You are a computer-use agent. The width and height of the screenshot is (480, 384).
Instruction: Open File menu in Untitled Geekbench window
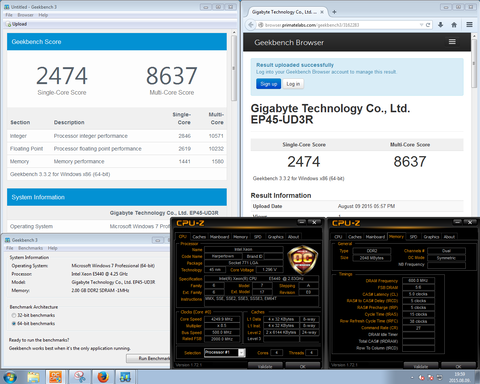tap(9, 15)
